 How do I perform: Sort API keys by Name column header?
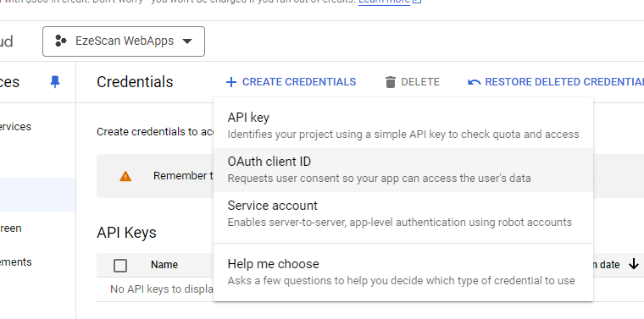point(164,265)
